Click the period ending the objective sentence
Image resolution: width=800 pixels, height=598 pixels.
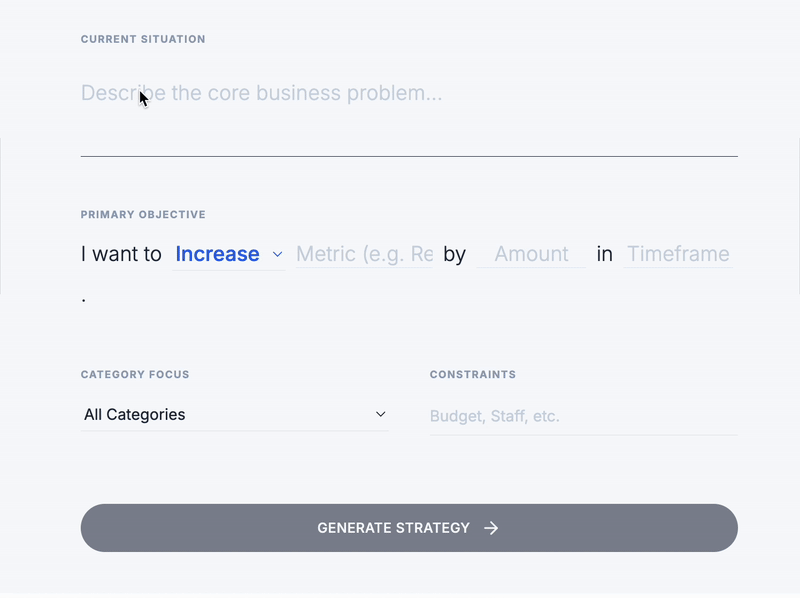[84, 299]
